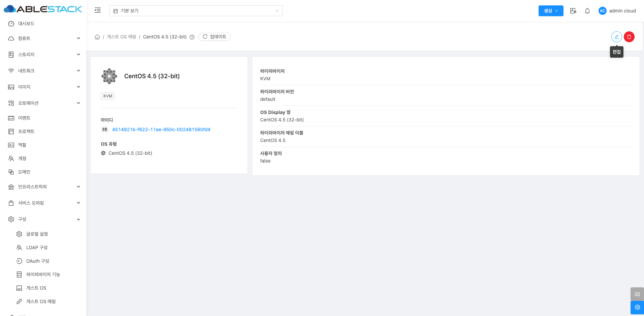Click the 프로젝트 board icon
This screenshot has width=644, height=316.
coord(11,132)
